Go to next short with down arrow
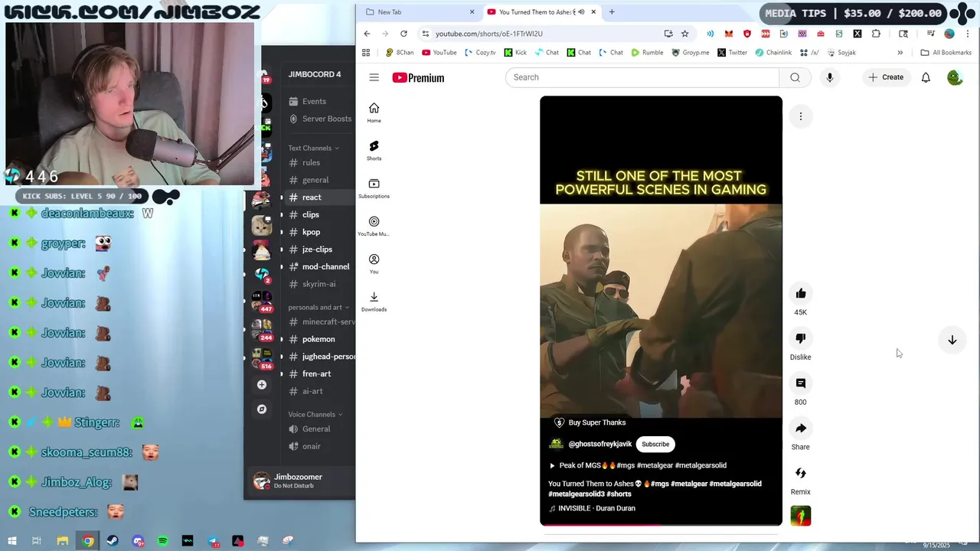Screen dimensions: 980x551 952,340
